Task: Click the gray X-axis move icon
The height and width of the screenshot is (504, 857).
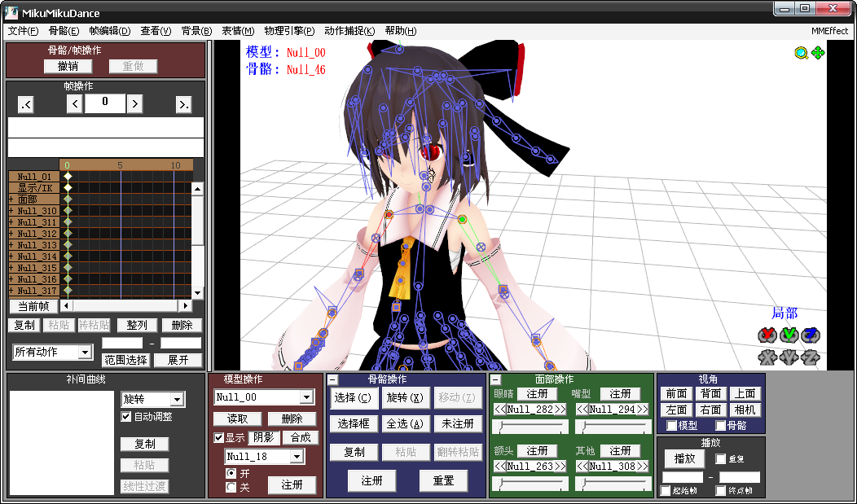Action: [768, 357]
